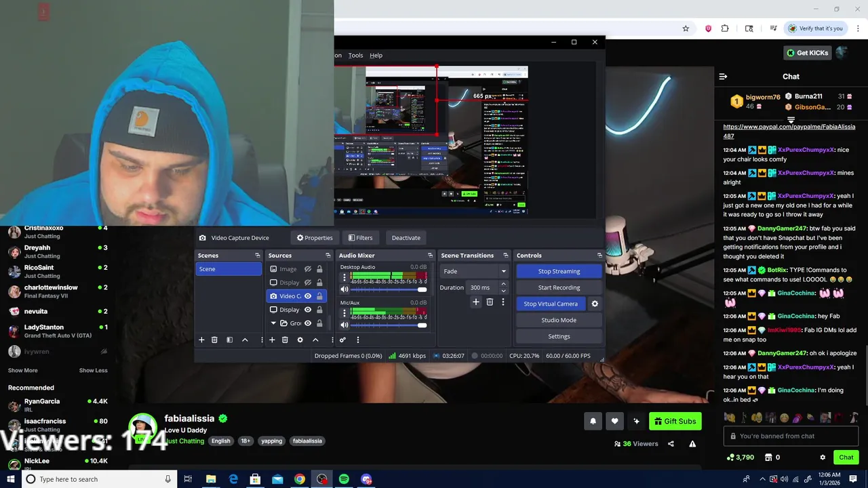868x488 pixels.
Task: Add a scene transition with plus icon
Action: pos(476,302)
